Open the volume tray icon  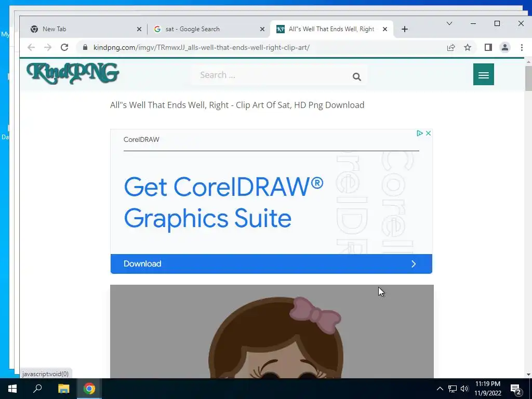(464, 389)
